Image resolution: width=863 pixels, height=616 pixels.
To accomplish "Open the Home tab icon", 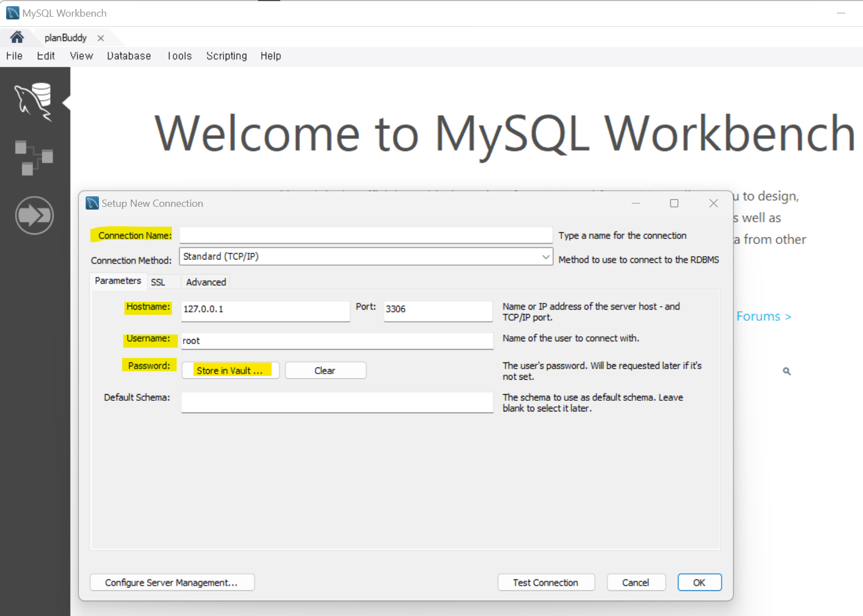I will [17, 37].
